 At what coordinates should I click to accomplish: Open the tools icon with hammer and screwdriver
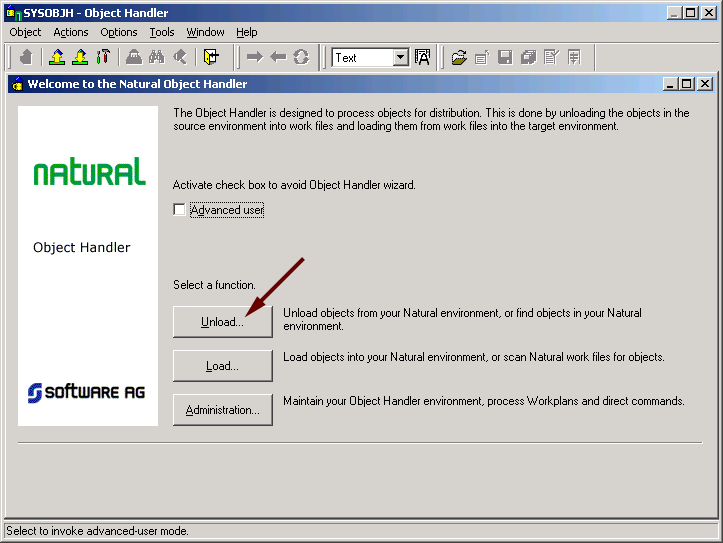coord(103,58)
